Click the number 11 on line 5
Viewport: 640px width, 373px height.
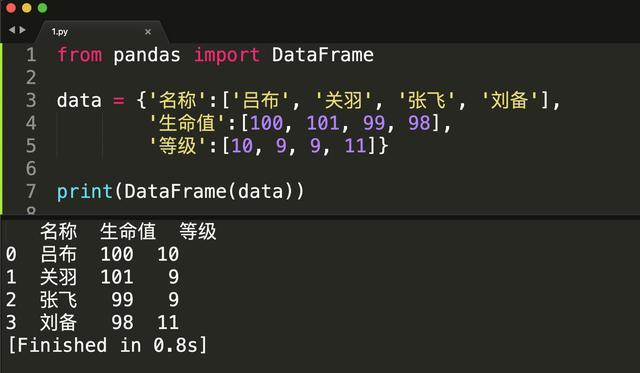(356, 146)
